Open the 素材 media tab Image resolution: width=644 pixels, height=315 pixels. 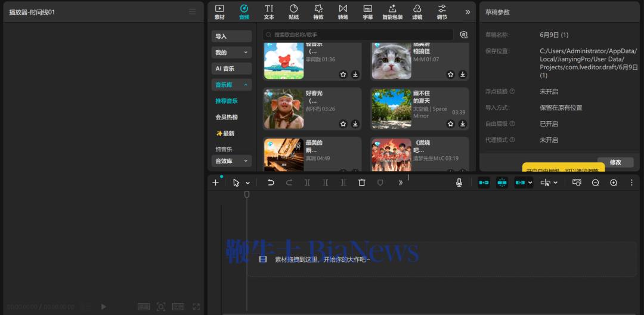click(219, 12)
